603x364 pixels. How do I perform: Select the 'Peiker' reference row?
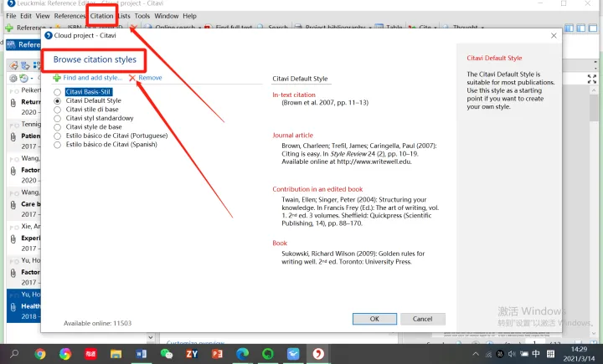coord(23,101)
